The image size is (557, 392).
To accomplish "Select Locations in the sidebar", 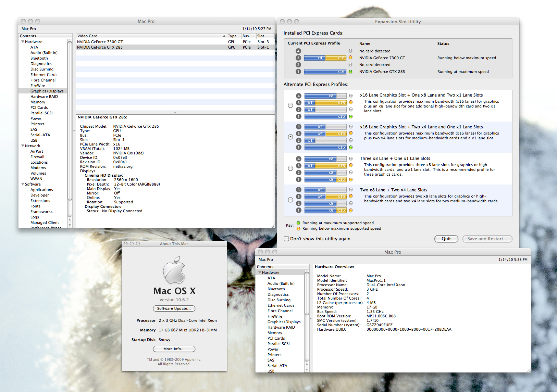I will pyautogui.click(x=39, y=162).
